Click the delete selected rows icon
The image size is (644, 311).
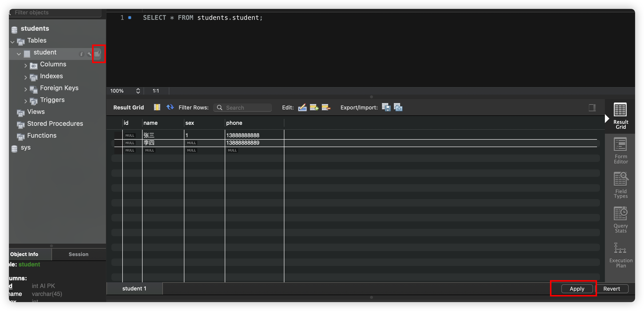point(326,107)
